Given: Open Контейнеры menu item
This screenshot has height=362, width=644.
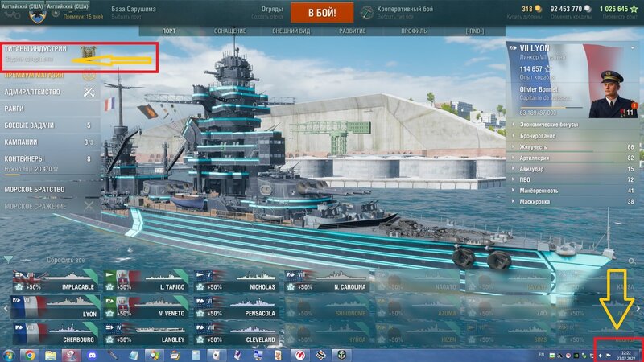Looking at the screenshot, I should click(50, 163).
